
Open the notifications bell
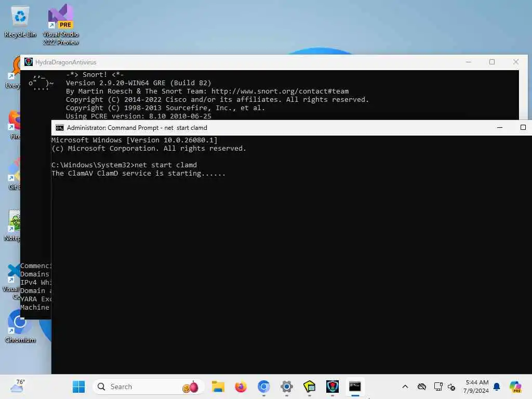pyautogui.click(x=497, y=387)
